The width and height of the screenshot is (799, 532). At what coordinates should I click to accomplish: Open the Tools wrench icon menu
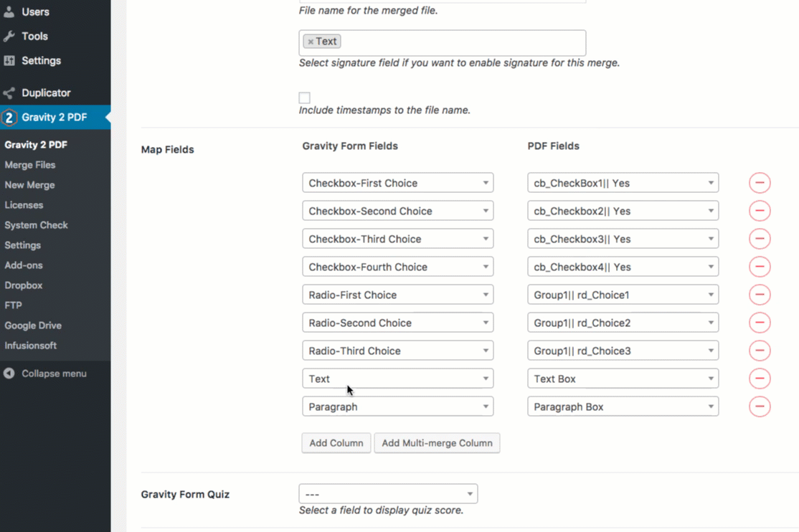click(x=9, y=36)
